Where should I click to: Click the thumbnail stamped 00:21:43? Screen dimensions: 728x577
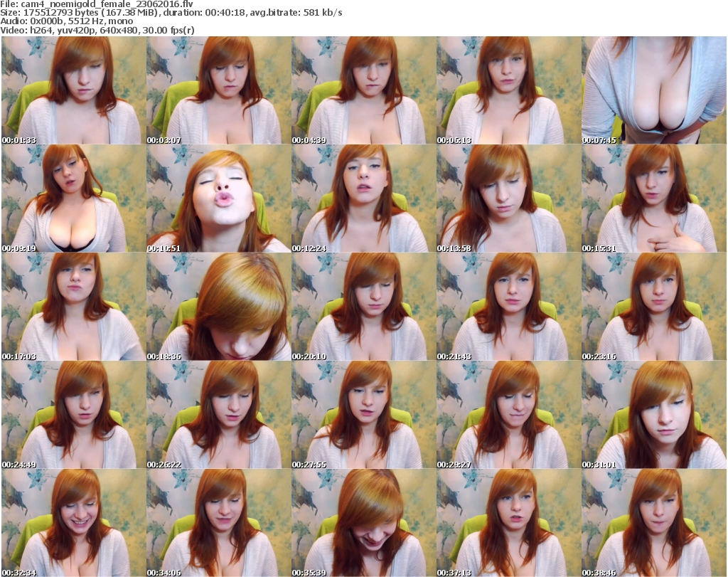[509, 307]
